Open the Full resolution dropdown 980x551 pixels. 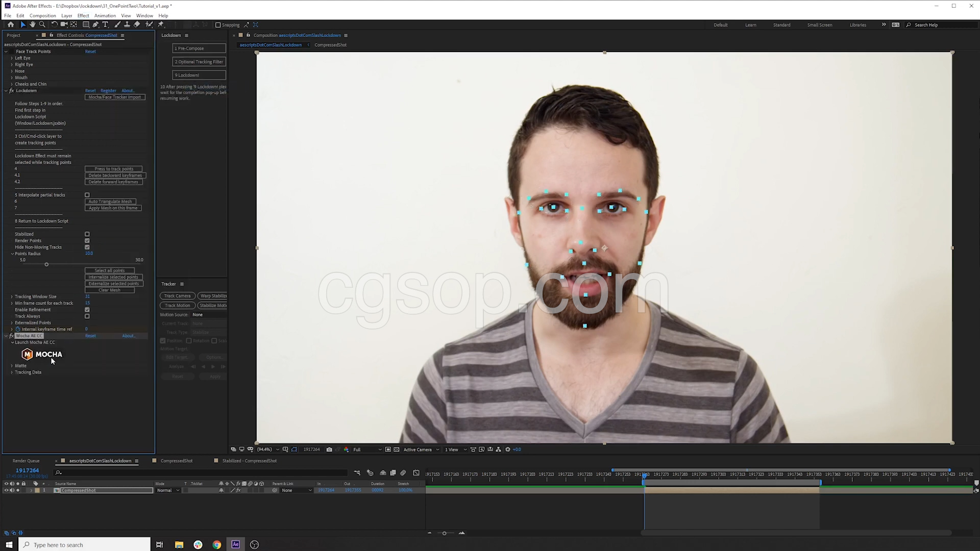(x=367, y=449)
